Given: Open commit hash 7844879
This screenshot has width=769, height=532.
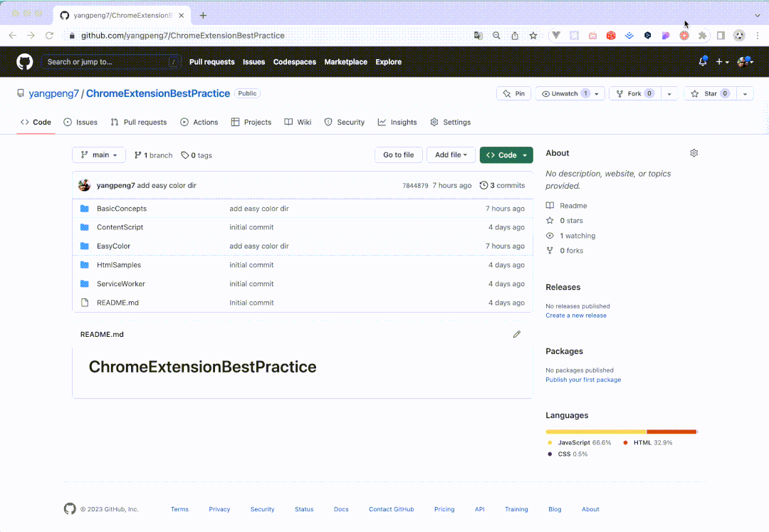Looking at the screenshot, I should [415, 186].
